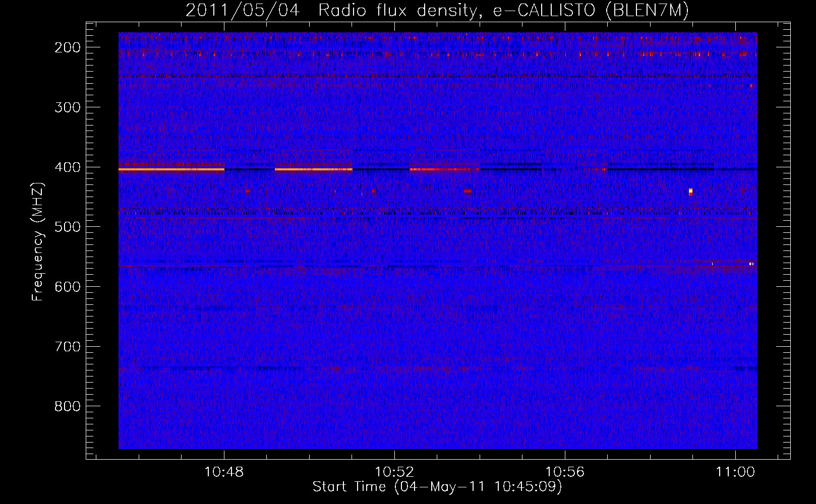
Task: Click the "Frequency (MHZ)" axis label
Action: click(x=38, y=241)
